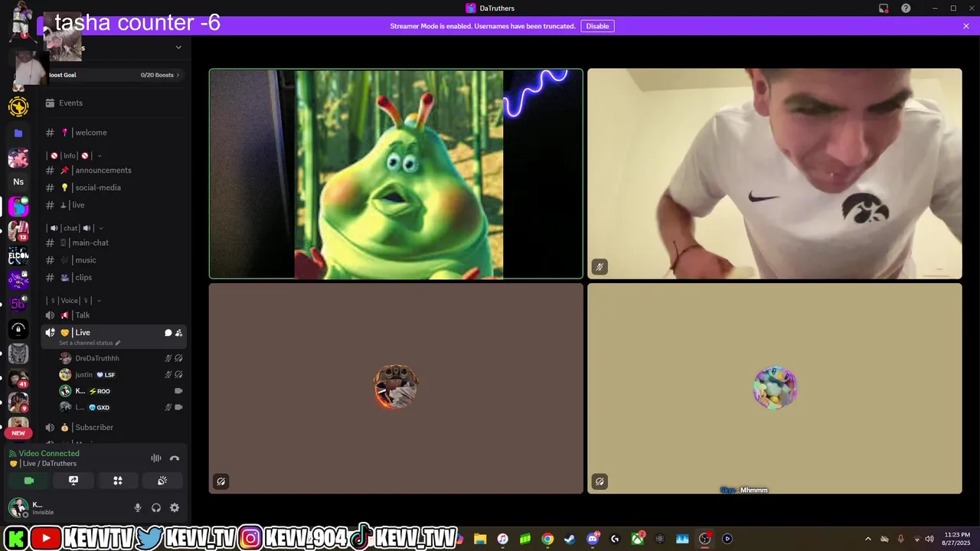Invite people to Live voice channel

pos(178,333)
